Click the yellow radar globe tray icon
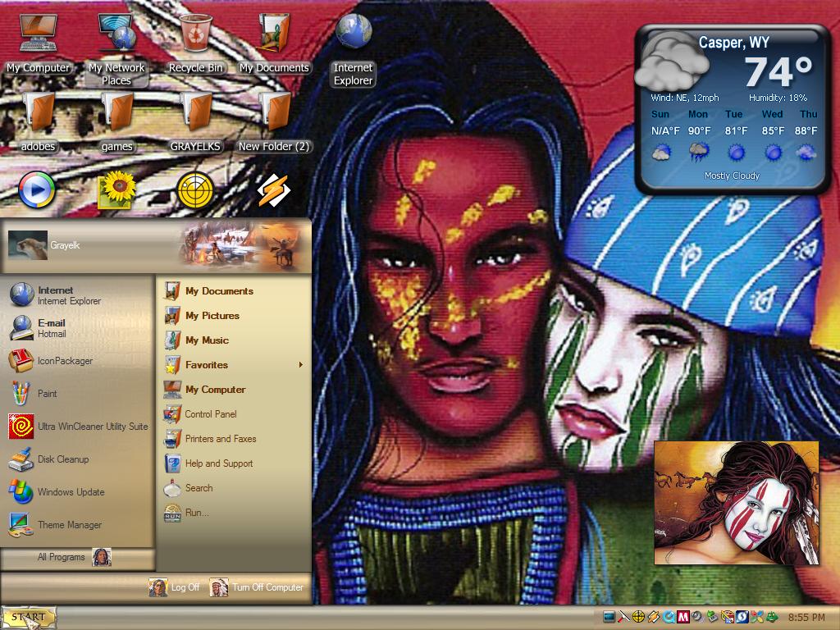840x630 pixels. click(x=638, y=617)
